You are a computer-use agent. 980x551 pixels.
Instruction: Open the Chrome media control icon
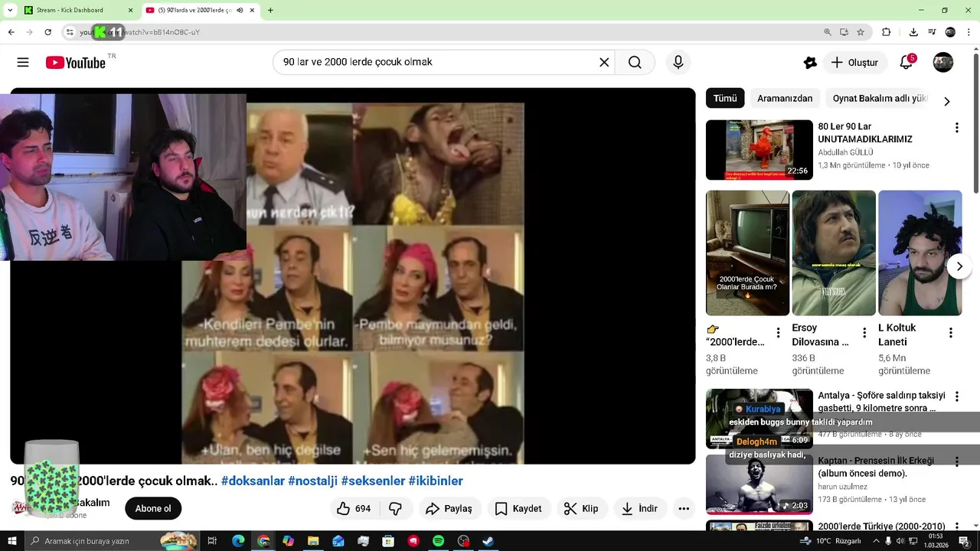[932, 32]
